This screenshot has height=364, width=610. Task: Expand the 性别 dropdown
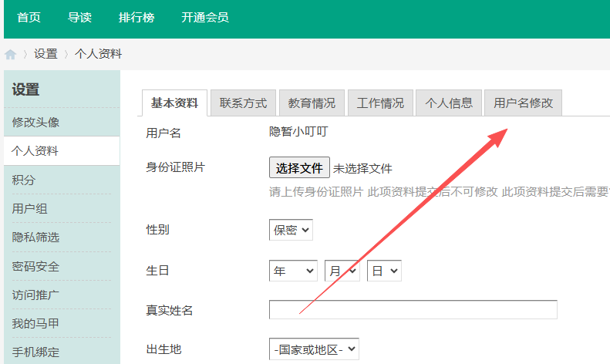tap(291, 230)
